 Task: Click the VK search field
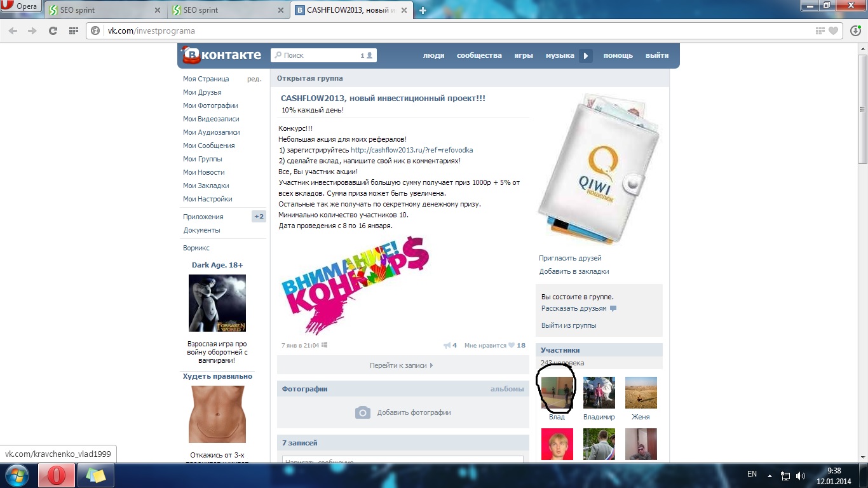[x=323, y=55]
